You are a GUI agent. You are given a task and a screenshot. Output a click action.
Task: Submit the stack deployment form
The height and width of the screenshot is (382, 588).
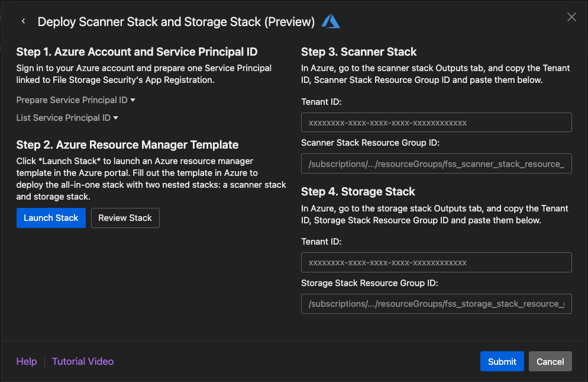pyautogui.click(x=502, y=361)
